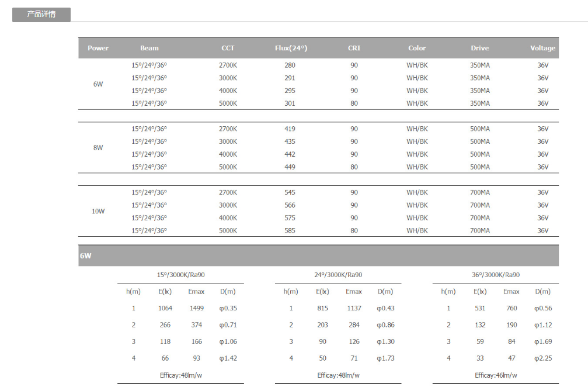This screenshot has height=387, width=588.
Task: Click the 24°/3000K/Ra90 table title
Action: (x=338, y=275)
